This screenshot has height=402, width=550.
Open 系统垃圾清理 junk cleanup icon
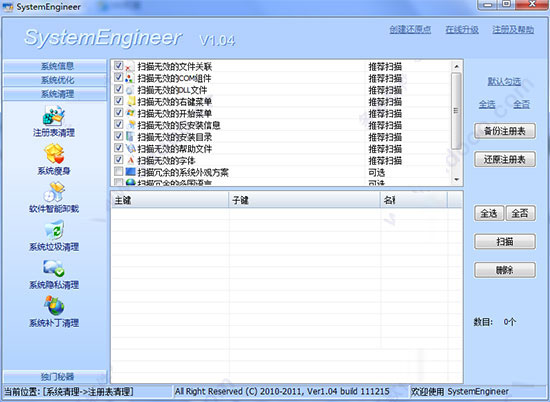(x=54, y=230)
